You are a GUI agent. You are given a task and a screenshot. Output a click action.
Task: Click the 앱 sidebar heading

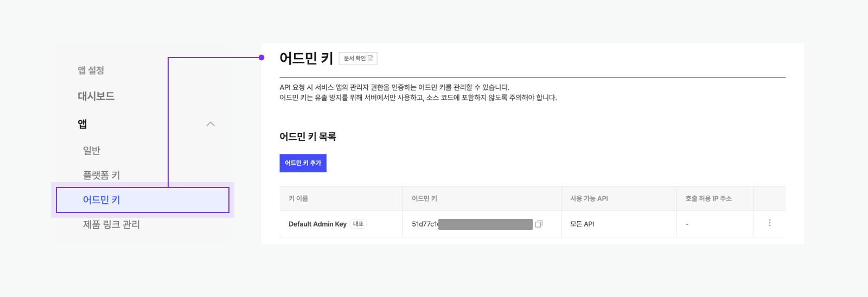[82, 124]
